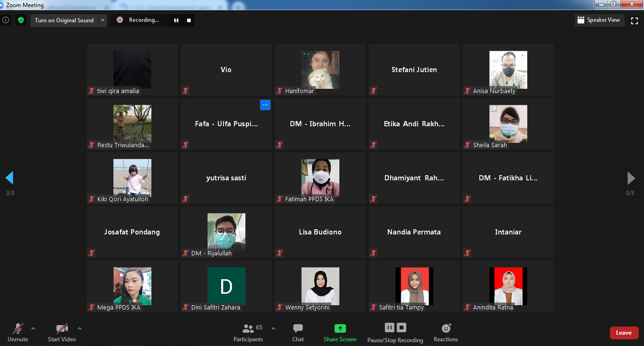644x346 pixels.
Task: Unmute the microphone
Action: [x=18, y=332]
